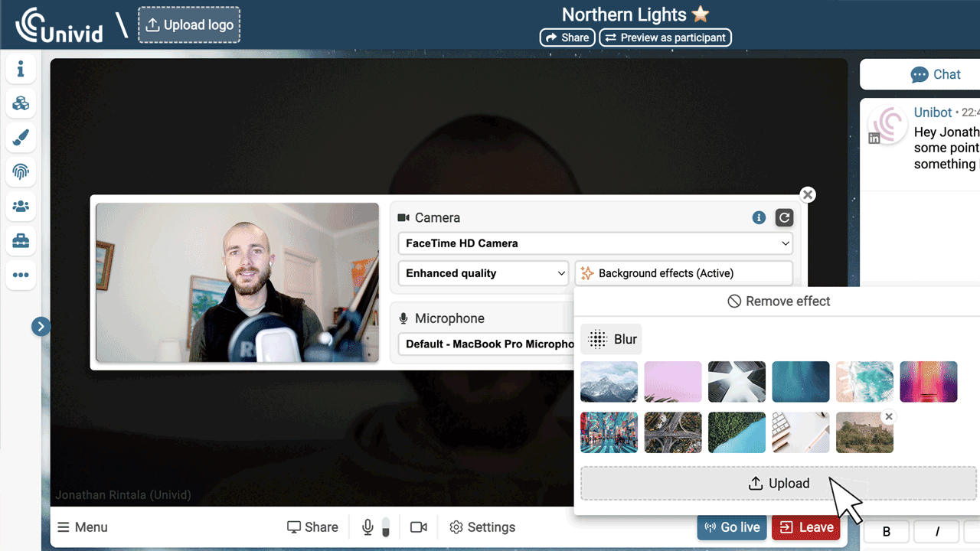Click the fingerprint icon in the sidebar
Viewport: 980px width, 551px height.
(21, 172)
